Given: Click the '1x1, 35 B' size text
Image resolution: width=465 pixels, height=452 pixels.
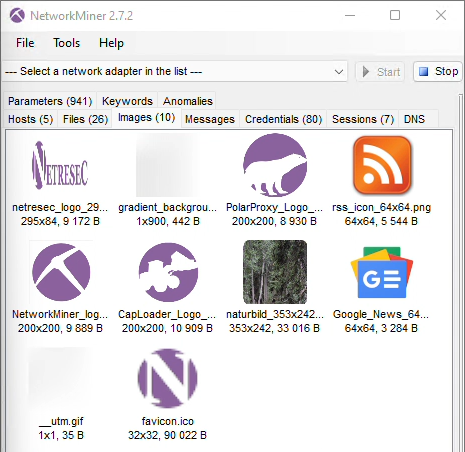Looking at the screenshot, I should tap(61, 435).
